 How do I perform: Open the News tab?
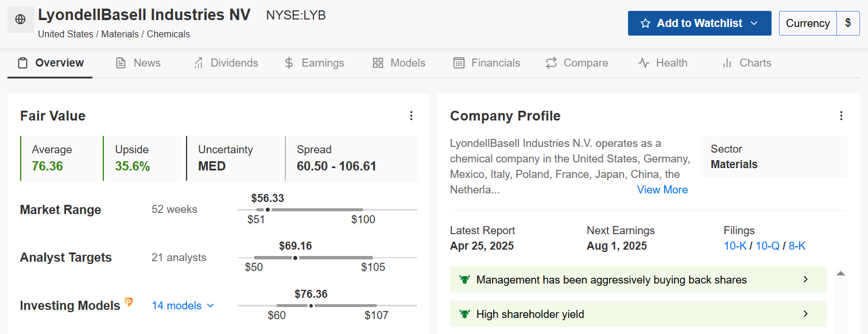(138, 63)
